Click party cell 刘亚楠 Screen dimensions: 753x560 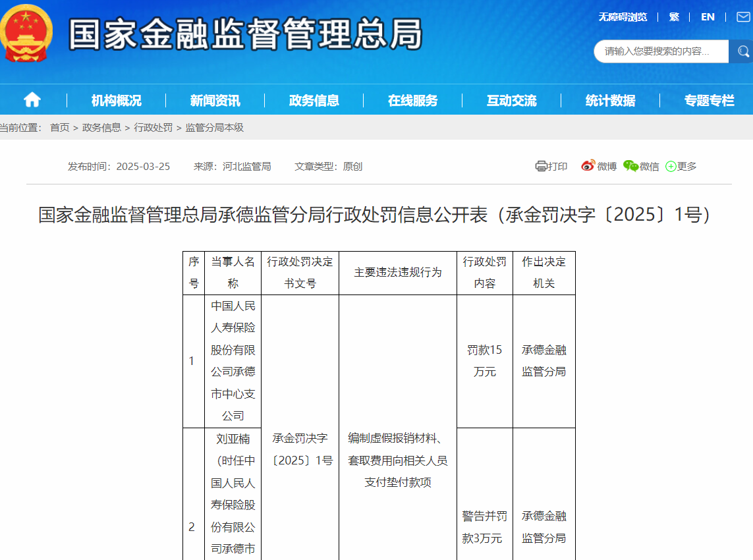(233, 493)
